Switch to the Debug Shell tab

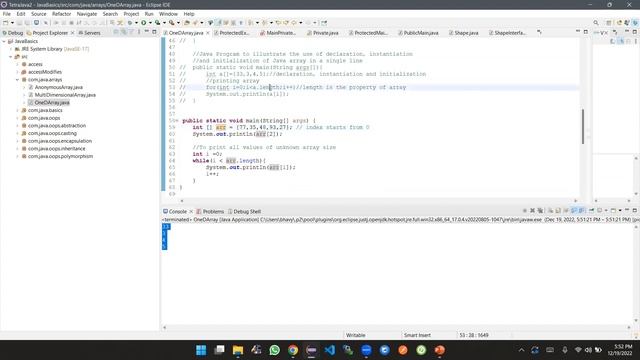point(244,211)
